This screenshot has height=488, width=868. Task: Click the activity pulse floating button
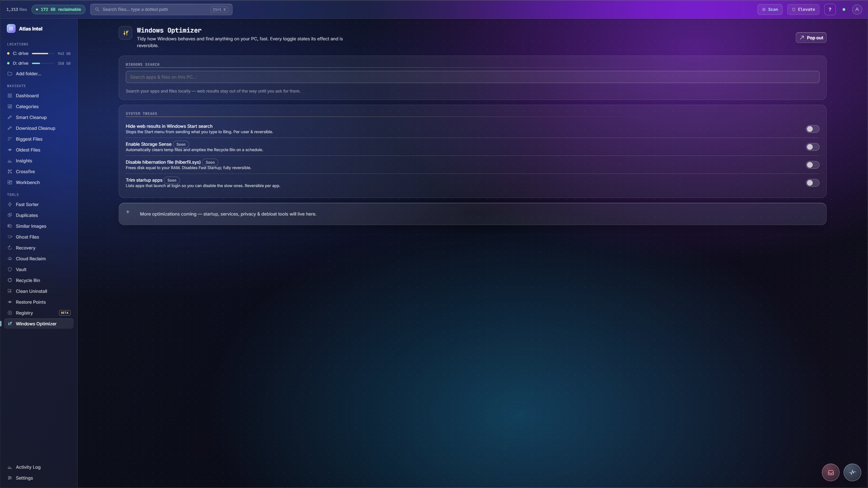click(x=852, y=472)
